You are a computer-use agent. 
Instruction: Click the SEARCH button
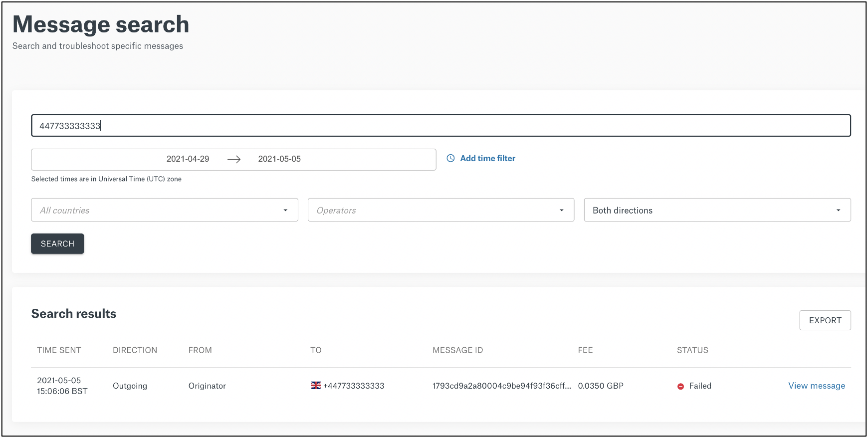pos(57,243)
